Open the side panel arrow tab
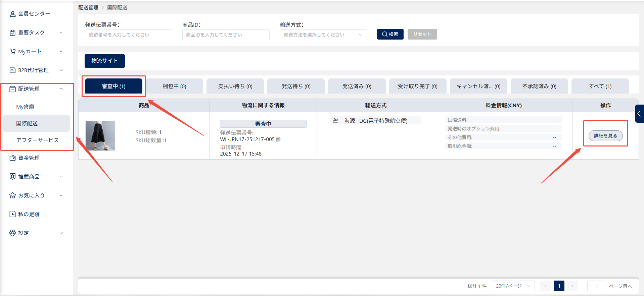Image resolution: width=644 pixels, height=296 pixels. [x=639, y=114]
